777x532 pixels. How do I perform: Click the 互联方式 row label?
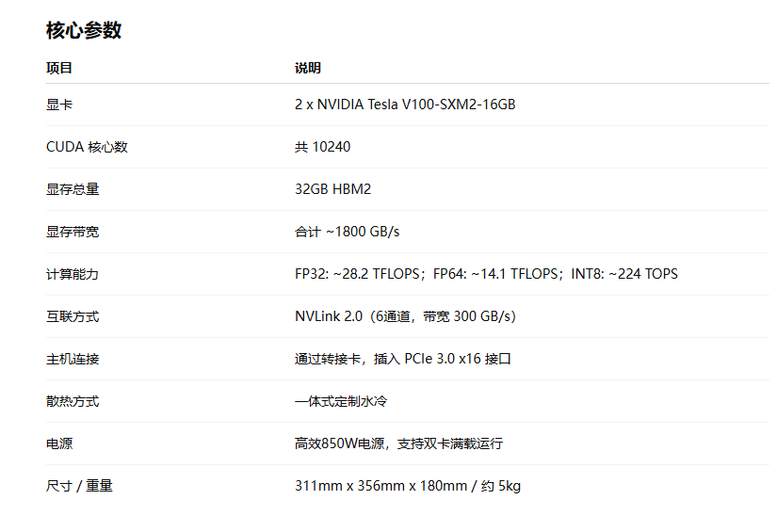73,316
